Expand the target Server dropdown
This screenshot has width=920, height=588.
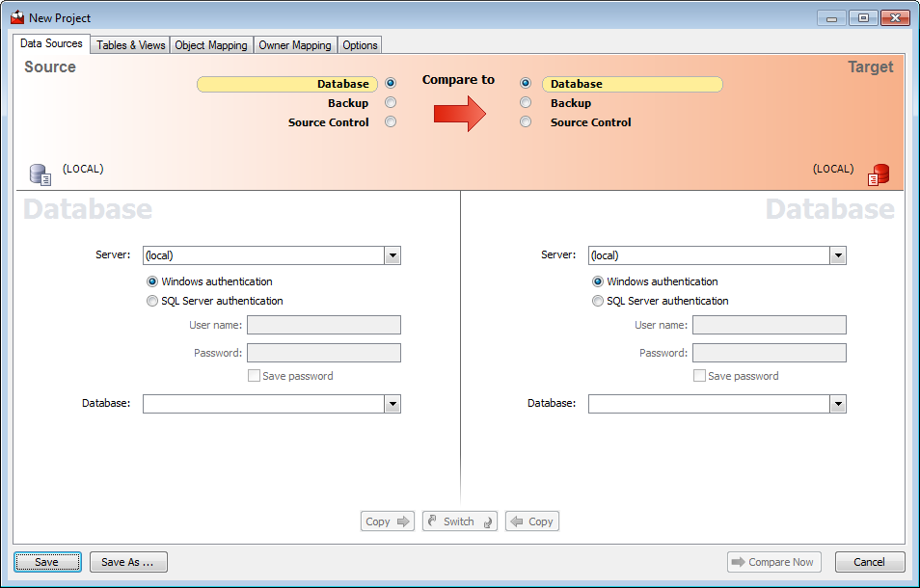coord(837,255)
